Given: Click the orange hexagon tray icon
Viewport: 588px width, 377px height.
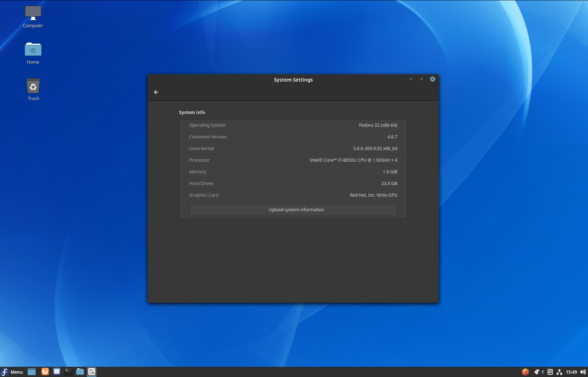Looking at the screenshot, I should point(525,372).
